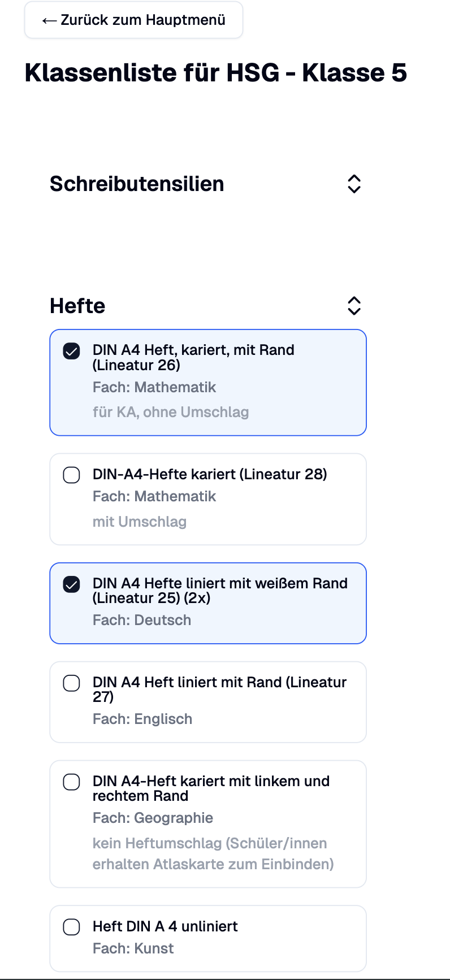Uncheck the Lineatur 26 Mathematik checkbox

pos(71,351)
